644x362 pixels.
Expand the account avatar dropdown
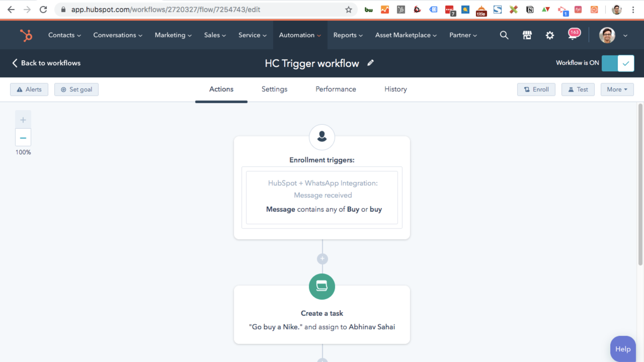(x=625, y=35)
